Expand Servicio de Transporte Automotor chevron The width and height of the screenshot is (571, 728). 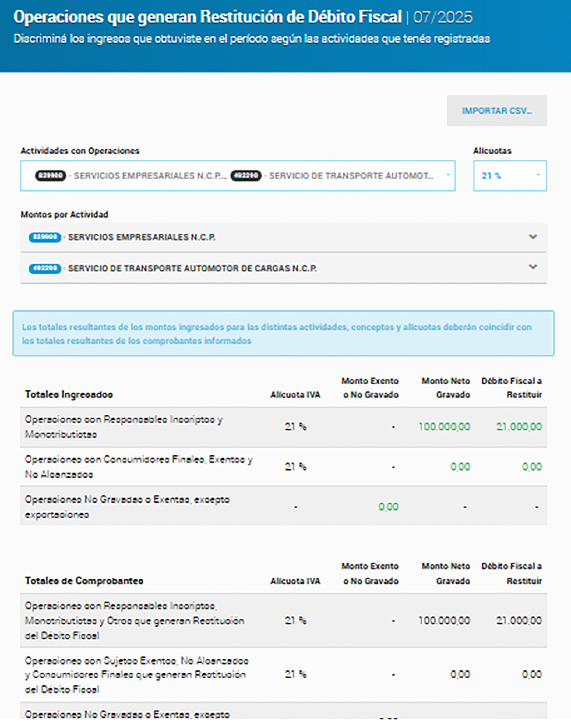tap(533, 267)
